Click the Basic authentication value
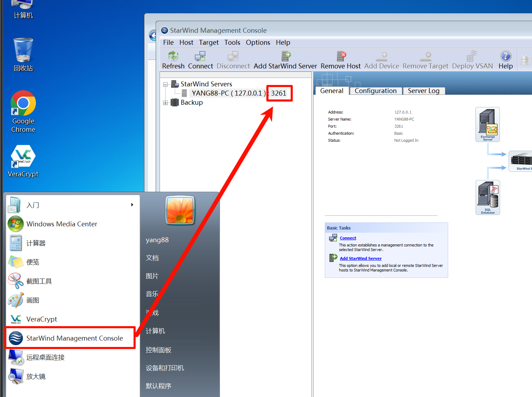Image resolution: width=532 pixels, height=397 pixels. pos(398,133)
